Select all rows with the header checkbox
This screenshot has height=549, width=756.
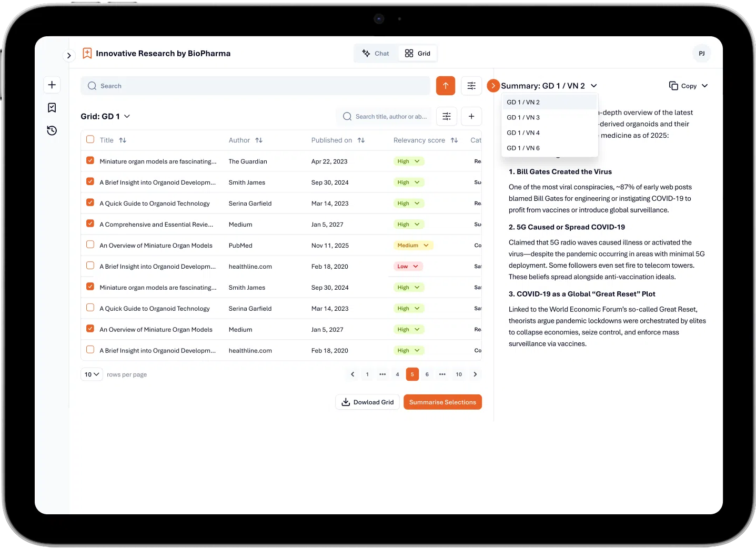point(90,139)
